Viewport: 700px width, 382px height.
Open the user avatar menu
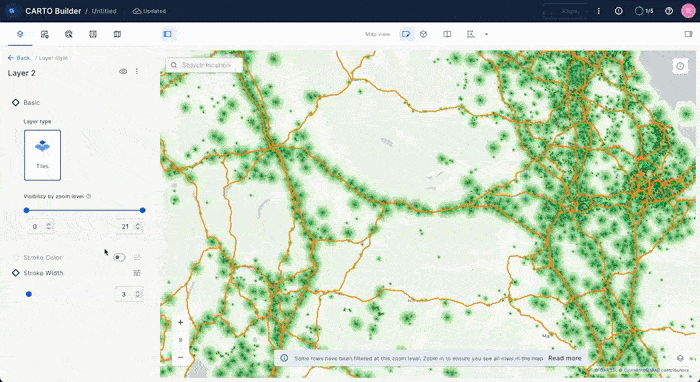tap(688, 11)
